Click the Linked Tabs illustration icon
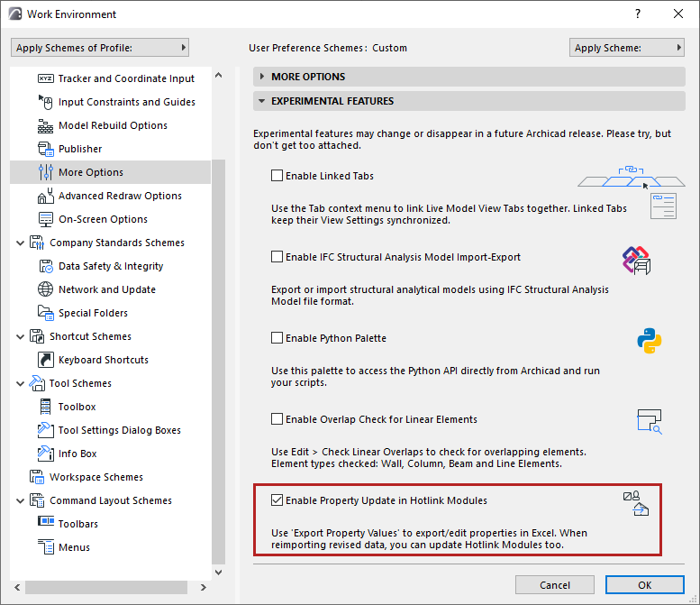This screenshot has height=605, width=700. pos(632,192)
